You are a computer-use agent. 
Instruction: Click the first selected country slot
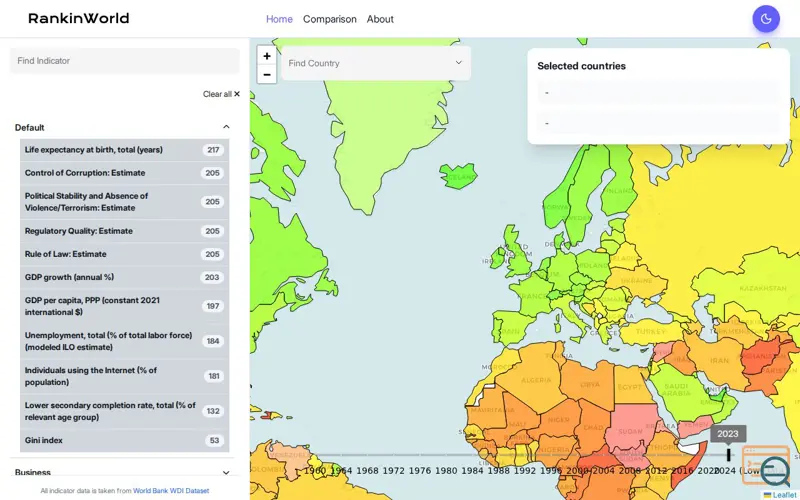point(658,92)
